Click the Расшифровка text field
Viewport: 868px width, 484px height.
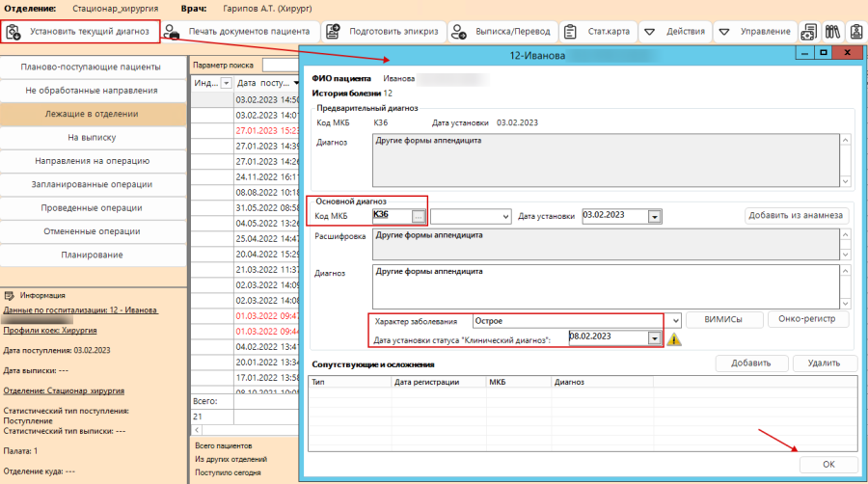(x=607, y=244)
